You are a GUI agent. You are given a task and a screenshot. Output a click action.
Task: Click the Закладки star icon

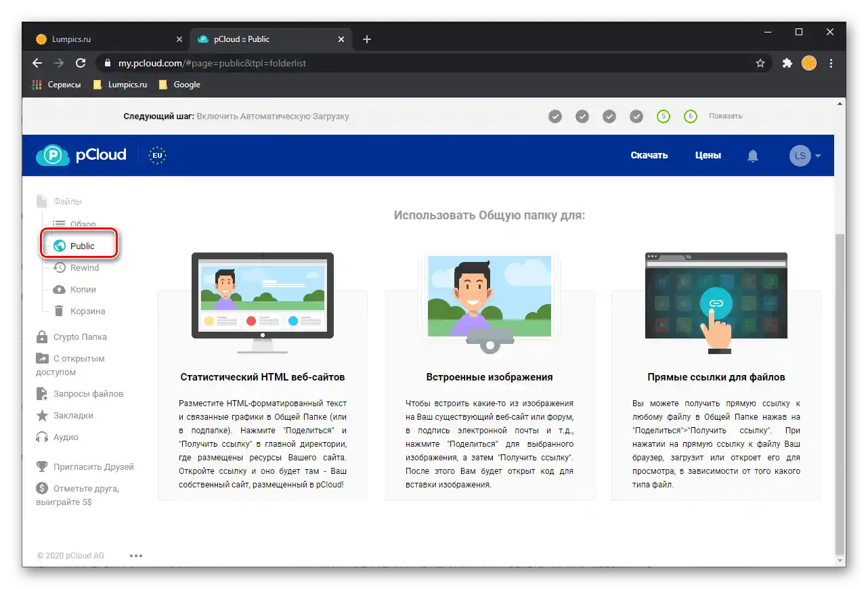[x=42, y=416]
